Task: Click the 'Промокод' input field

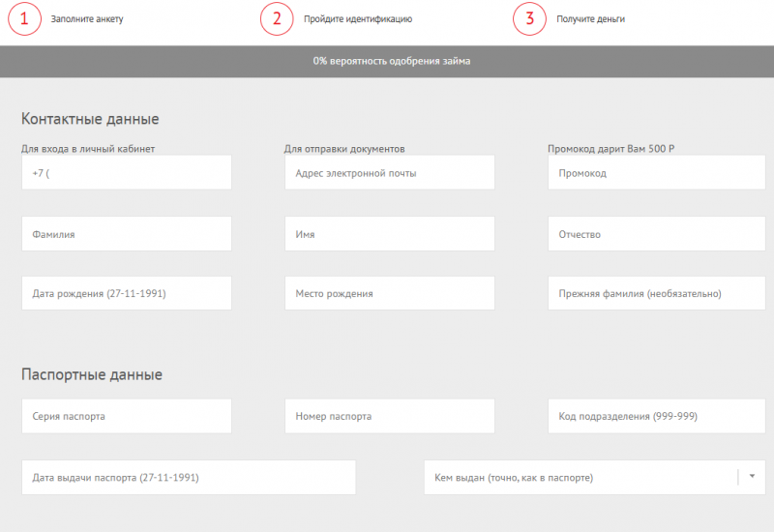Action: click(x=653, y=173)
